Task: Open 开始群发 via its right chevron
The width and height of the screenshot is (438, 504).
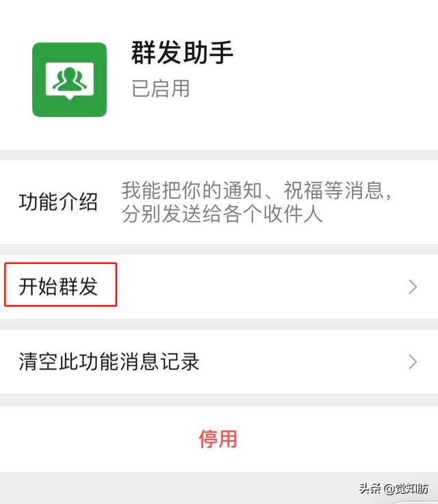Action: coord(413,287)
